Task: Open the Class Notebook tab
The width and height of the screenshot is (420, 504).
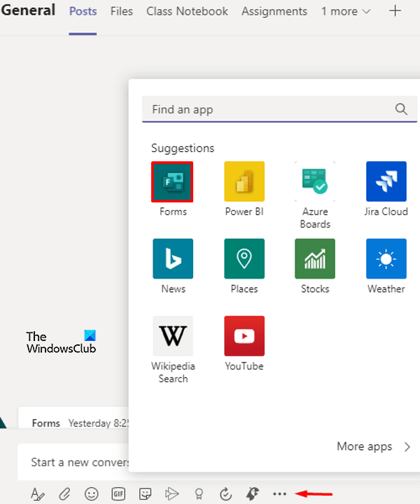Action: [187, 12]
